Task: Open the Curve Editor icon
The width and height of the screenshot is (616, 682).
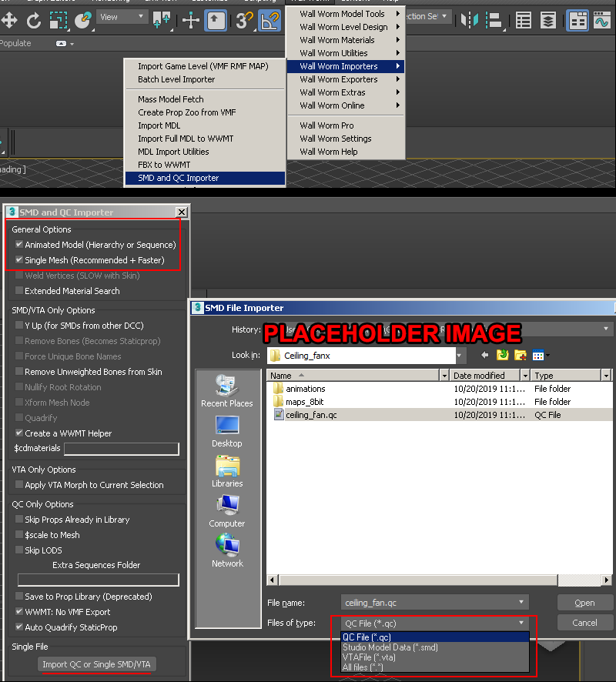Action: [x=603, y=21]
